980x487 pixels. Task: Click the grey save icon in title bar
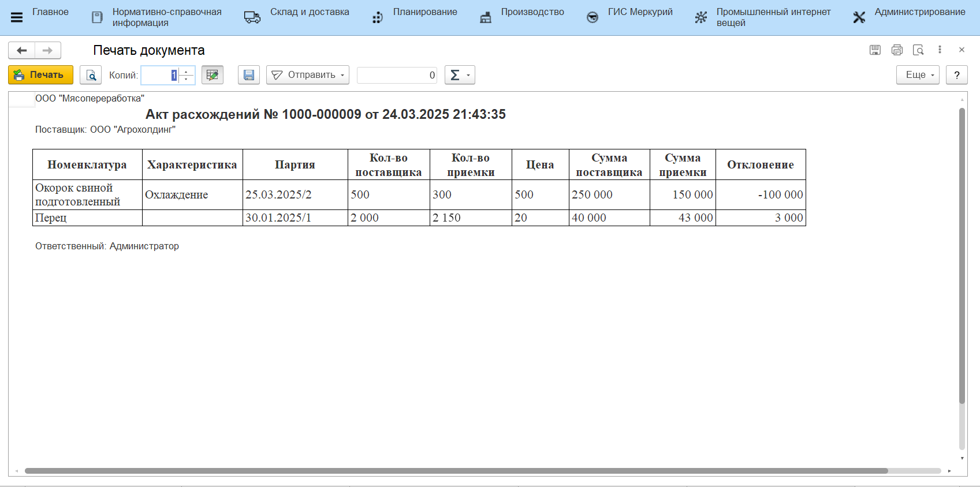[x=875, y=50]
